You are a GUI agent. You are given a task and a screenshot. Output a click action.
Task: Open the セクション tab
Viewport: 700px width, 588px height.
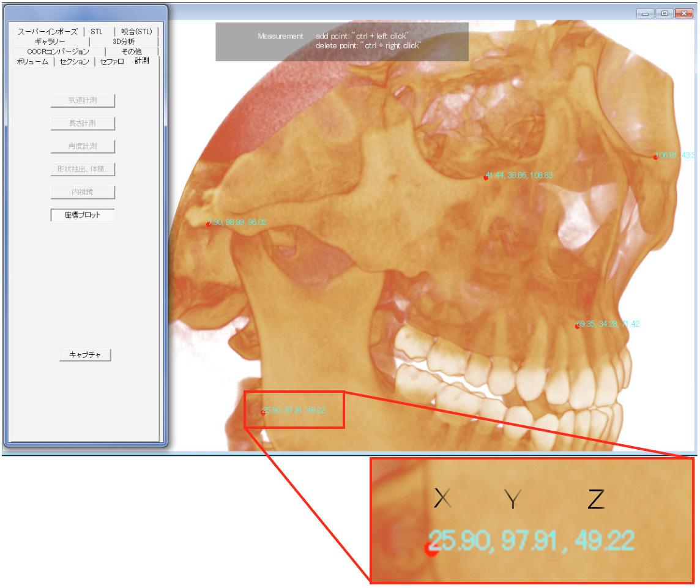pos(75,61)
